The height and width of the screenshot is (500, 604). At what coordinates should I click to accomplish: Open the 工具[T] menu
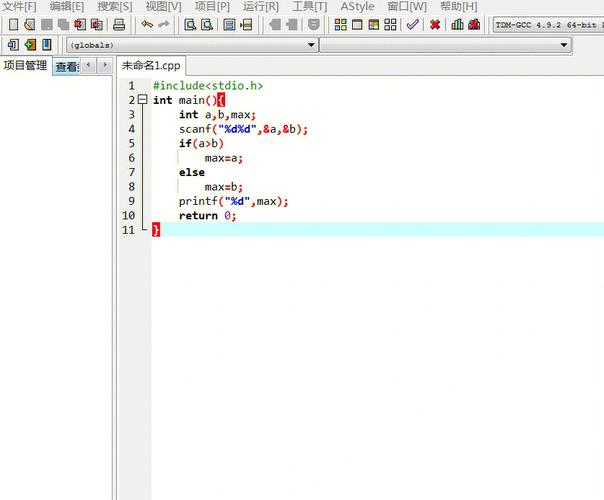(310, 7)
